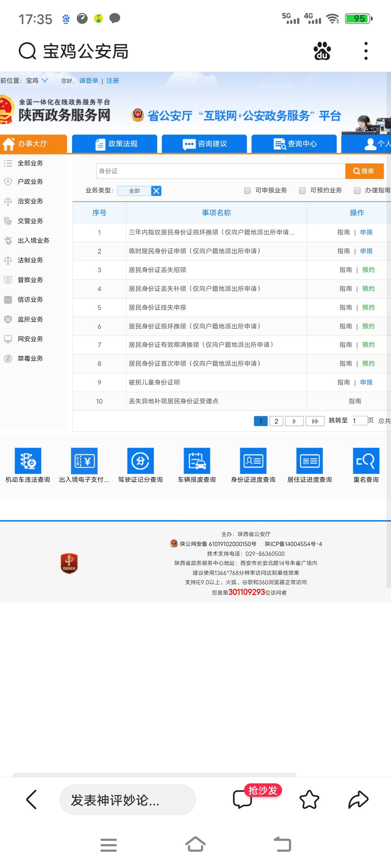Tap the Baidu paw icon
Image resolution: width=391 pixels, height=868 pixels.
click(x=322, y=51)
